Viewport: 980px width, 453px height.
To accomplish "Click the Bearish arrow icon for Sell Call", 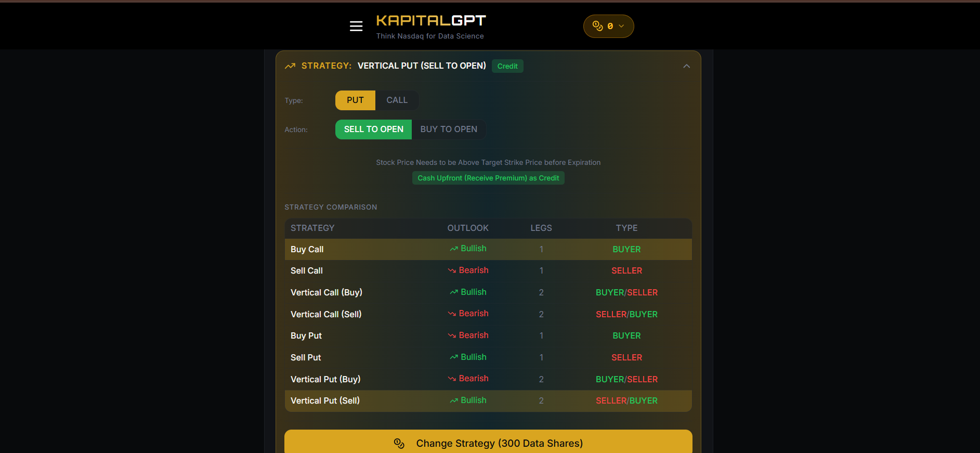I will click(452, 270).
